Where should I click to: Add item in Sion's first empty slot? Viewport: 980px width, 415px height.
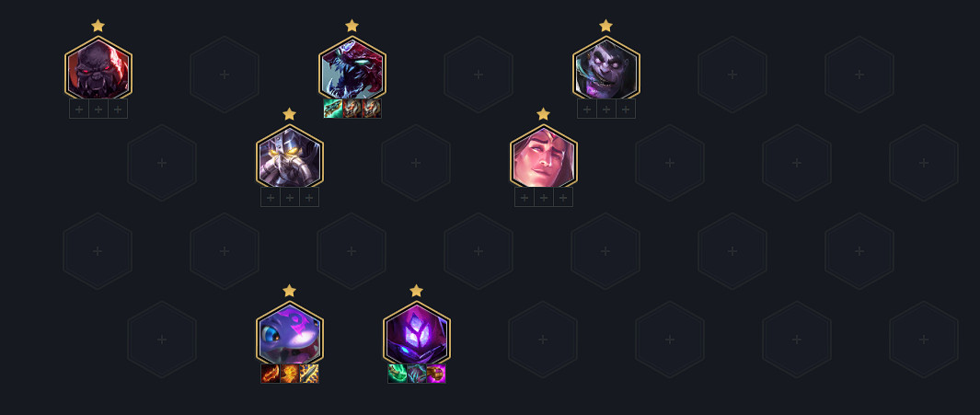(79, 109)
